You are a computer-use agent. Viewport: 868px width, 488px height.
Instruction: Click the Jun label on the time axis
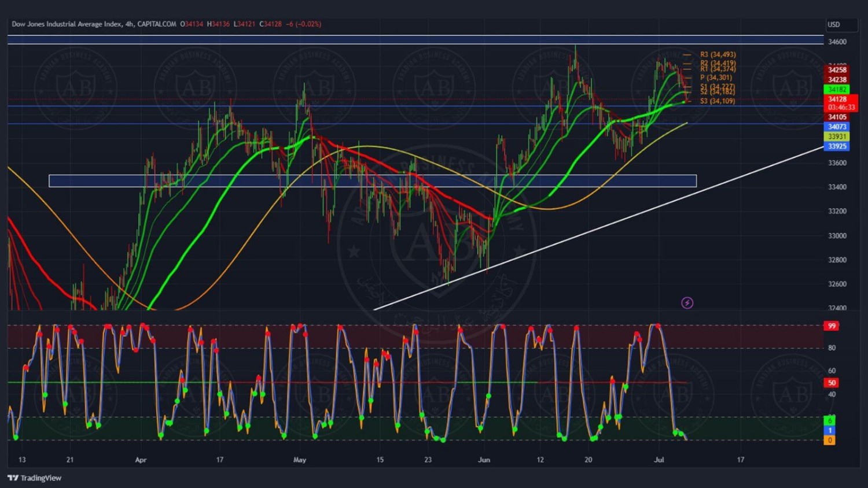click(x=484, y=460)
